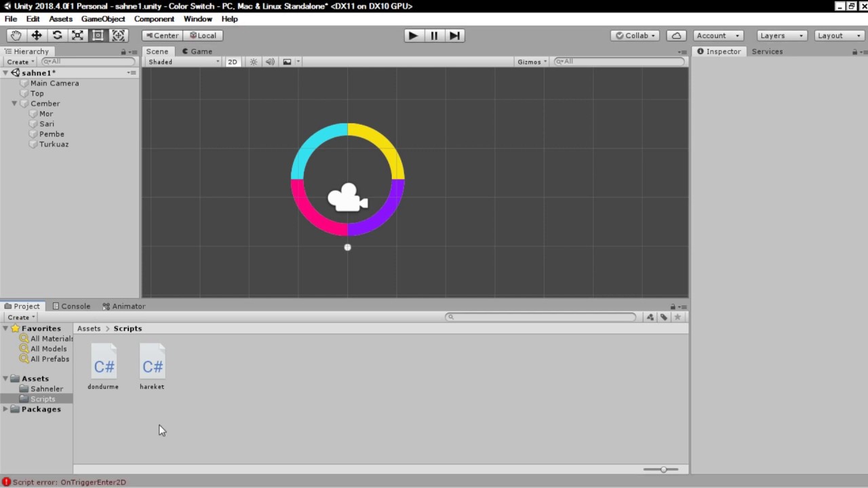Open the Animator tab
Viewport: 868px width, 488px height.
(123, 306)
